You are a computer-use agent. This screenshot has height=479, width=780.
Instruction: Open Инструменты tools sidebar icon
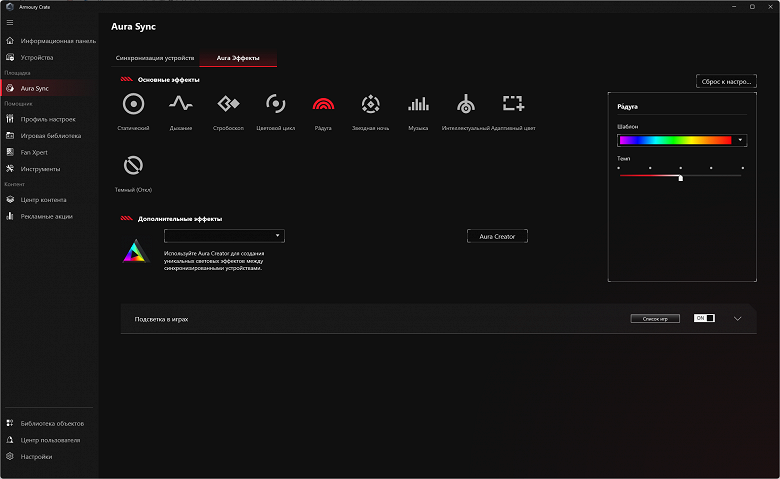(x=10, y=169)
